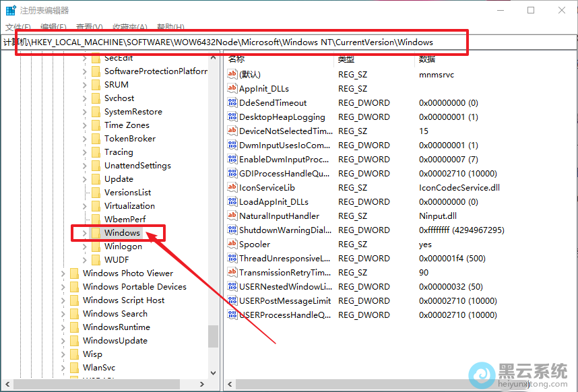Click the USERPostMessageLimit DWORD icon
This screenshot has height=392, width=578.
(x=232, y=301)
